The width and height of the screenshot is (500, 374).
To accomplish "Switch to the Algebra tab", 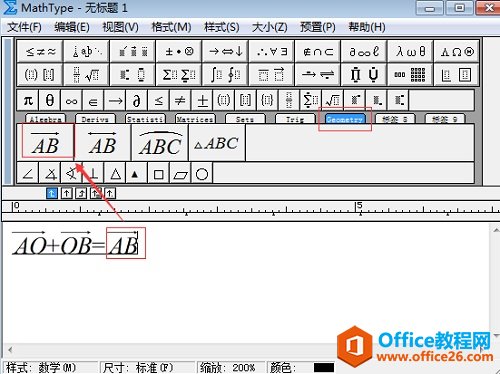I will tap(46, 119).
